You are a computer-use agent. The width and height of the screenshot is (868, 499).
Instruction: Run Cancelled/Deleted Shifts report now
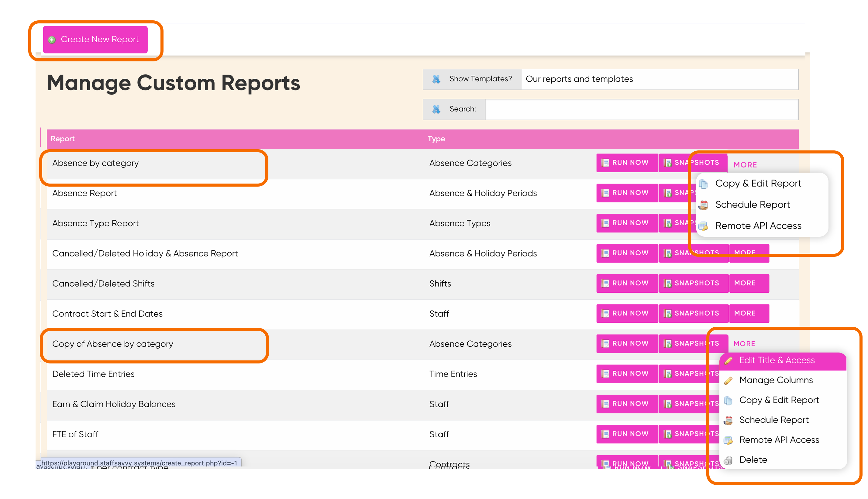[x=627, y=284]
